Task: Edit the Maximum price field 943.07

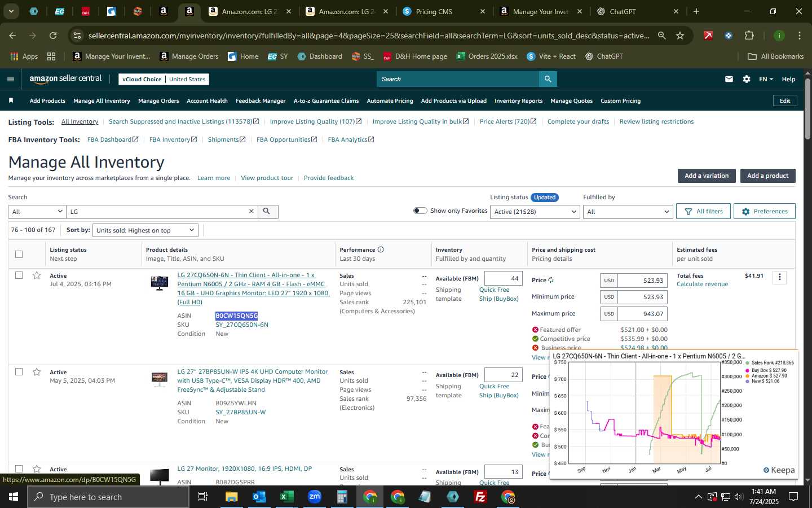Action: (642, 314)
